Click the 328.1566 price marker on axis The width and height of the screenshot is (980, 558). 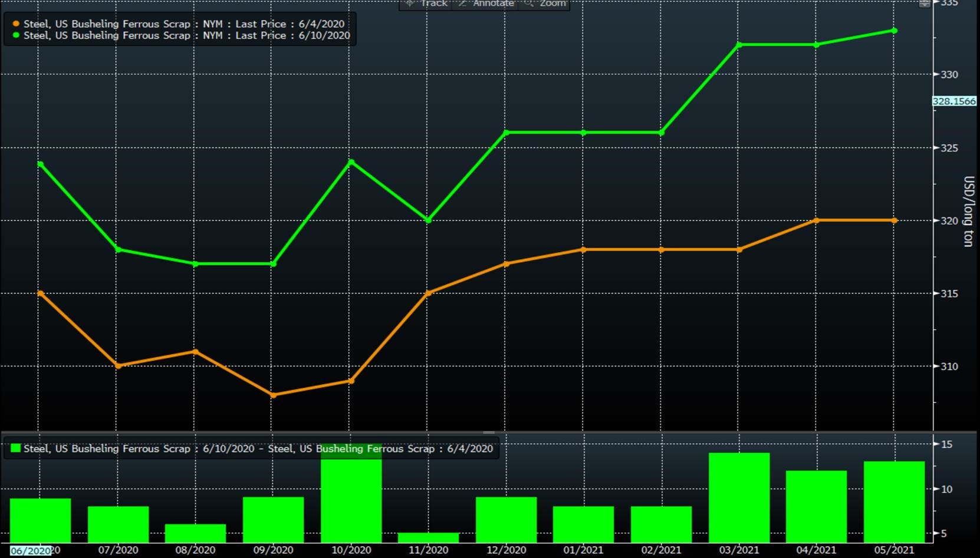[953, 101]
